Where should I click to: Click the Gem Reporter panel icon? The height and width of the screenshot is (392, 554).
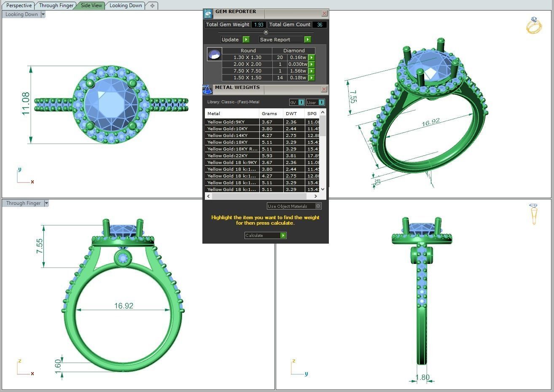(207, 13)
